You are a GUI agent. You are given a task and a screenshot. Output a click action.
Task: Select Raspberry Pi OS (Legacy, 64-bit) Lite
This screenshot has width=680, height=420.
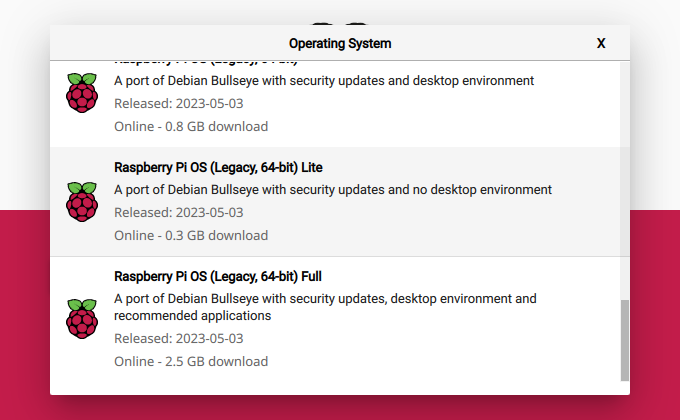pos(335,202)
